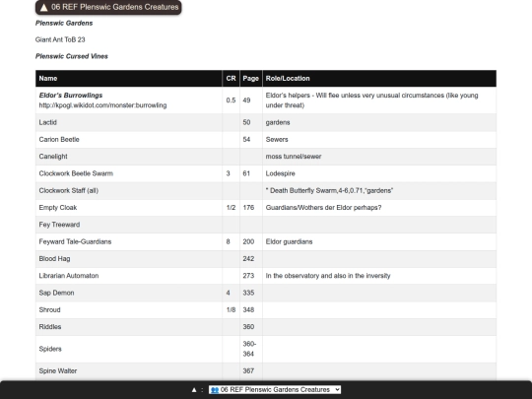Click the 'Spine Walter' row name

(x=58, y=370)
